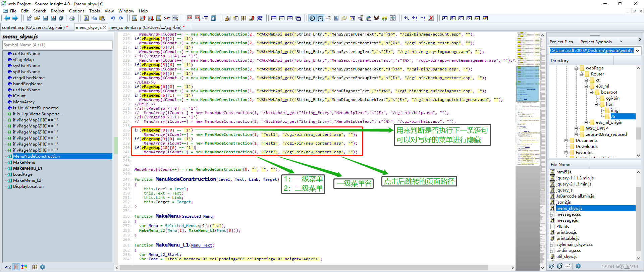
Task: Select stylemain_skyw.css in the file list
Action: click(574, 244)
